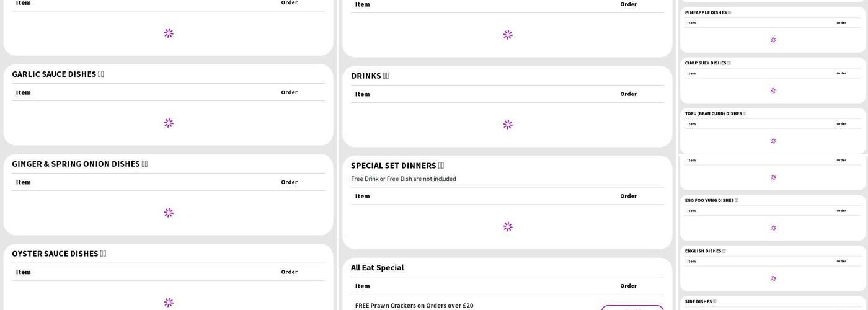Click the Chop Suey Dishes loading spinner
The image size is (868, 310).
tap(773, 91)
